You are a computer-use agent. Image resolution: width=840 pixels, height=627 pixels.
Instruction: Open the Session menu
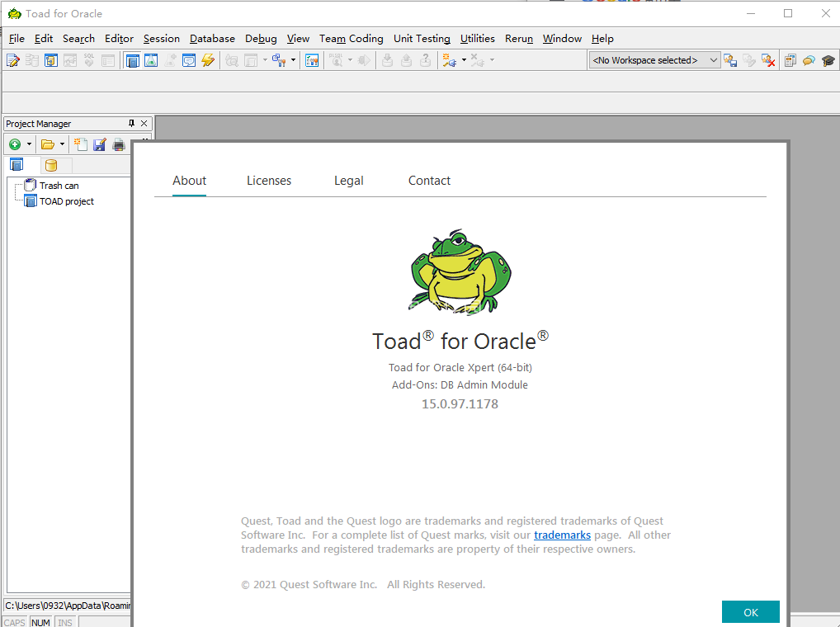pos(161,39)
